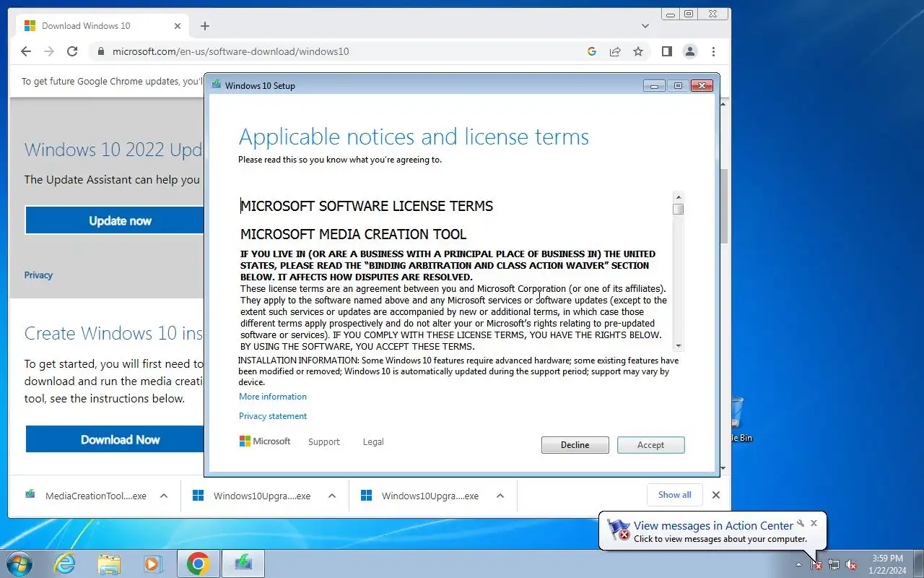Show hidden tray icons
This screenshot has height=578, width=924.
(798, 564)
